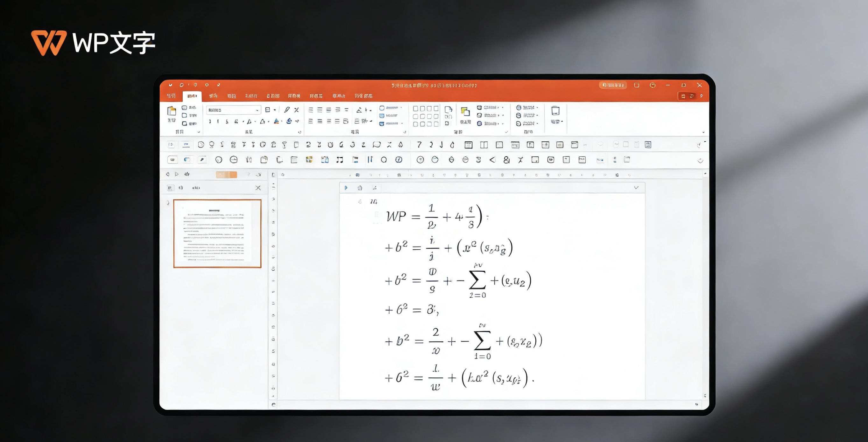
Task: Toggle the first small checkbox under clipboard group
Action: (x=184, y=108)
